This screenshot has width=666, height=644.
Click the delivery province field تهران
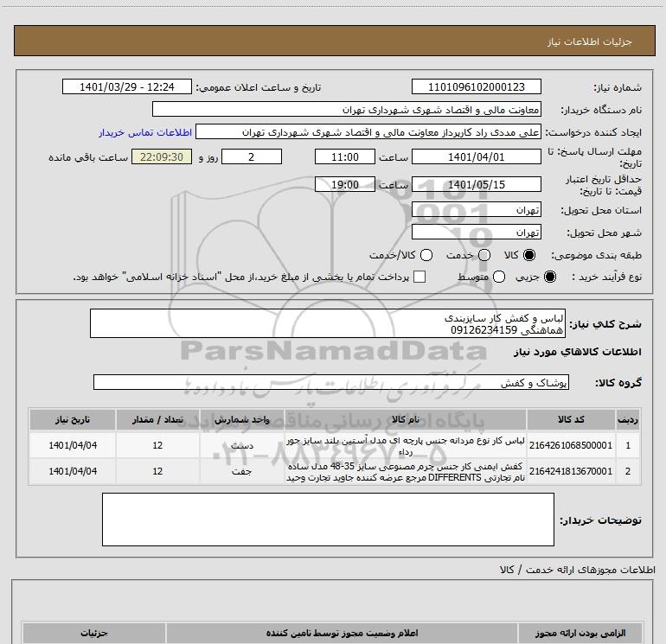476,210
